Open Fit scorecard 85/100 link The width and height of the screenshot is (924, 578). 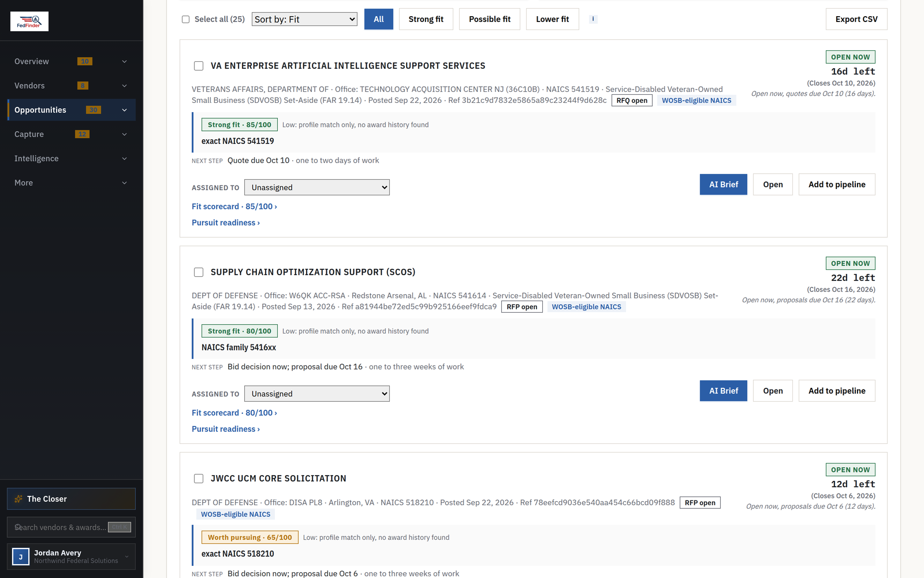pyautogui.click(x=234, y=206)
